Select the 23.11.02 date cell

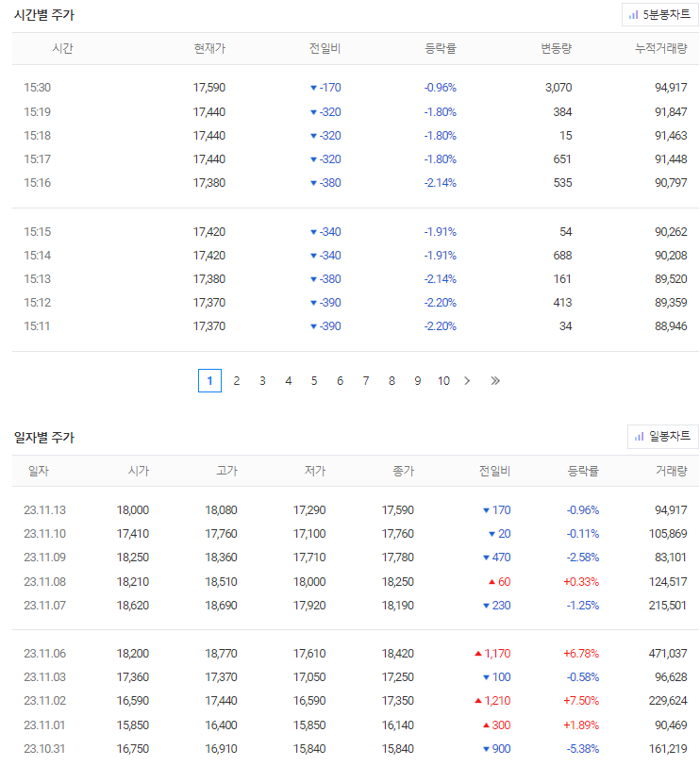coord(44,701)
